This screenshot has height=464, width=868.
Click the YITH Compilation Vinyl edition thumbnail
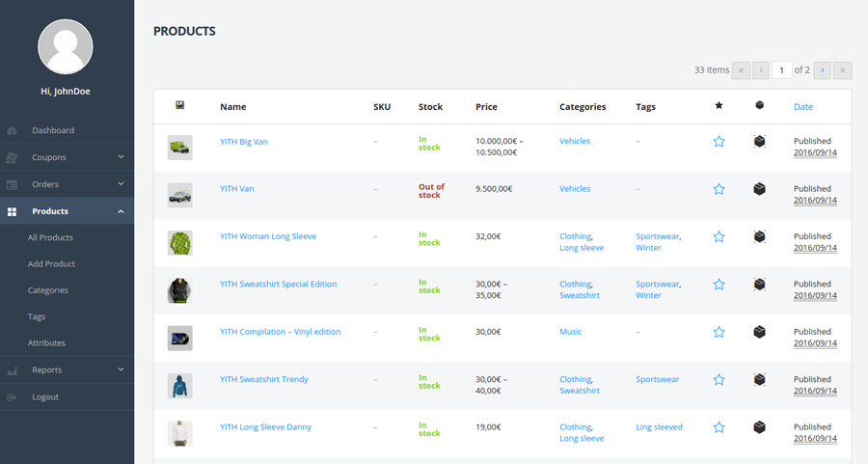click(179, 338)
